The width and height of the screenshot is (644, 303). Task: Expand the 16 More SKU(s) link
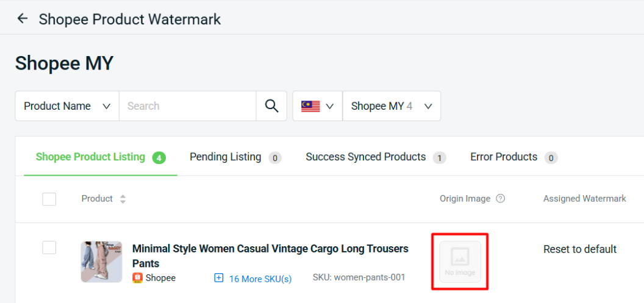[x=260, y=279]
